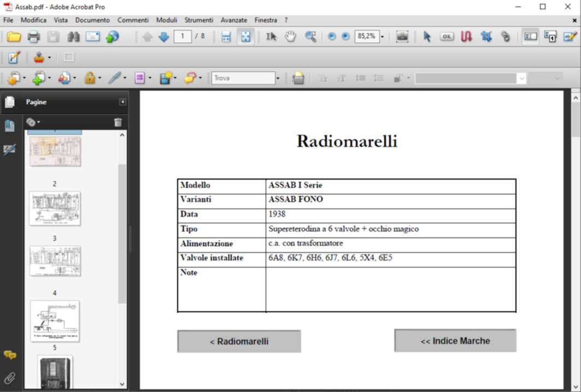Click the typewriter tool icon
581x392 pixels.
click(298, 78)
